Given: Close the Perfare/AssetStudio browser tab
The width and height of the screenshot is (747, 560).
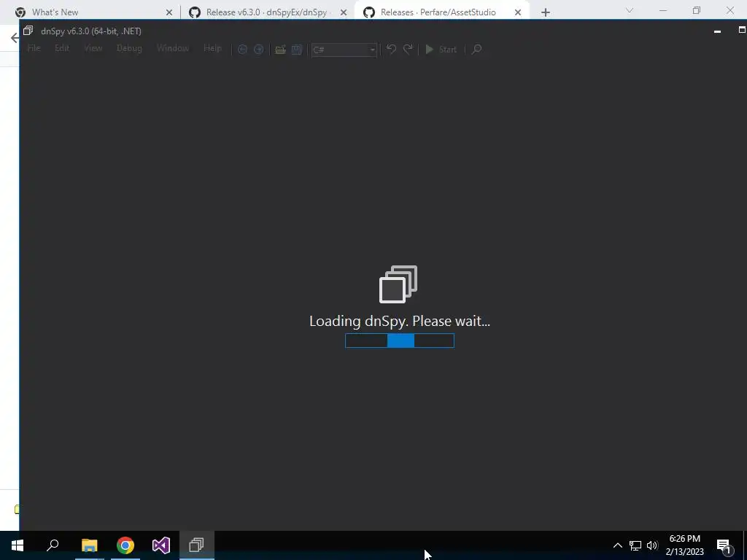Looking at the screenshot, I should click(x=518, y=12).
